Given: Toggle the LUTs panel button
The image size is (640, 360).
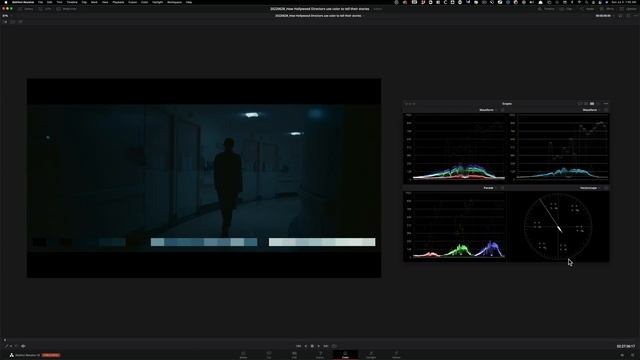Looking at the screenshot, I should pyautogui.click(x=45, y=9).
